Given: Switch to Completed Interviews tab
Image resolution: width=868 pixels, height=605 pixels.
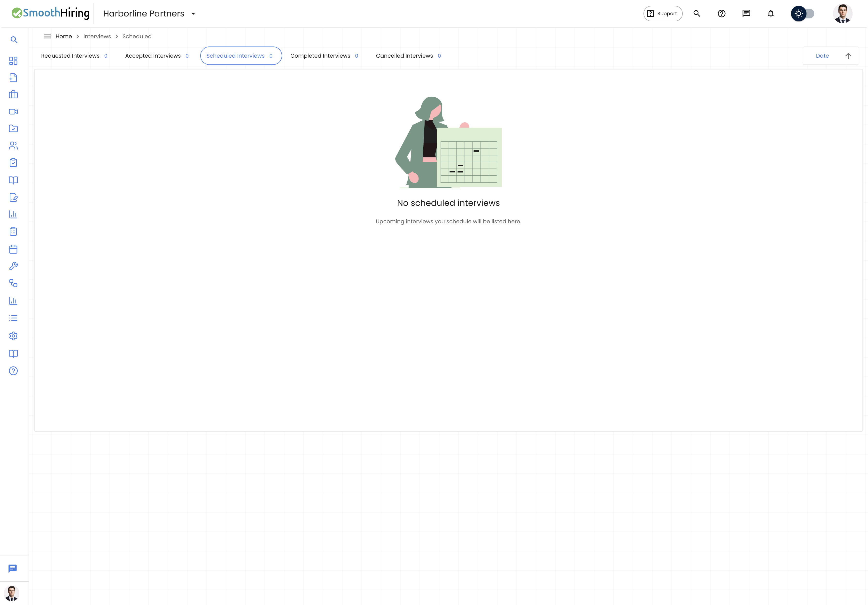Looking at the screenshot, I should (x=324, y=56).
